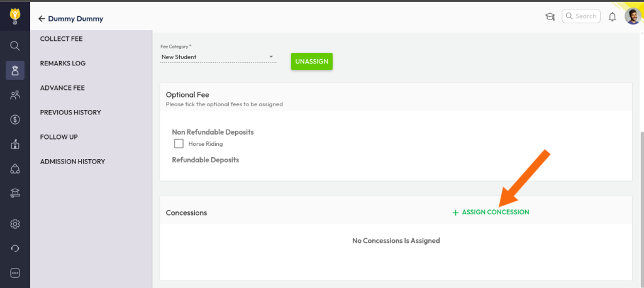Click the Assign Concession link
644x288 pixels.
pyautogui.click(x=491, y=213)
